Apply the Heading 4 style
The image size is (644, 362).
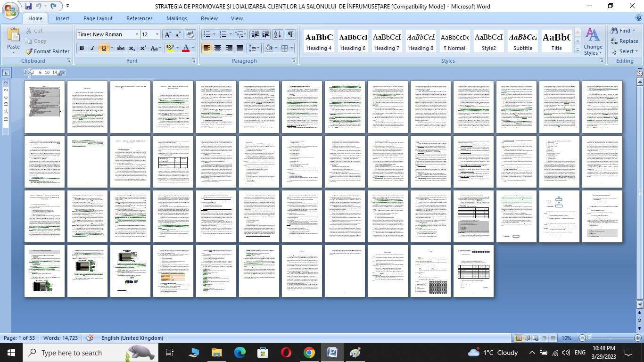pos(319,41)
